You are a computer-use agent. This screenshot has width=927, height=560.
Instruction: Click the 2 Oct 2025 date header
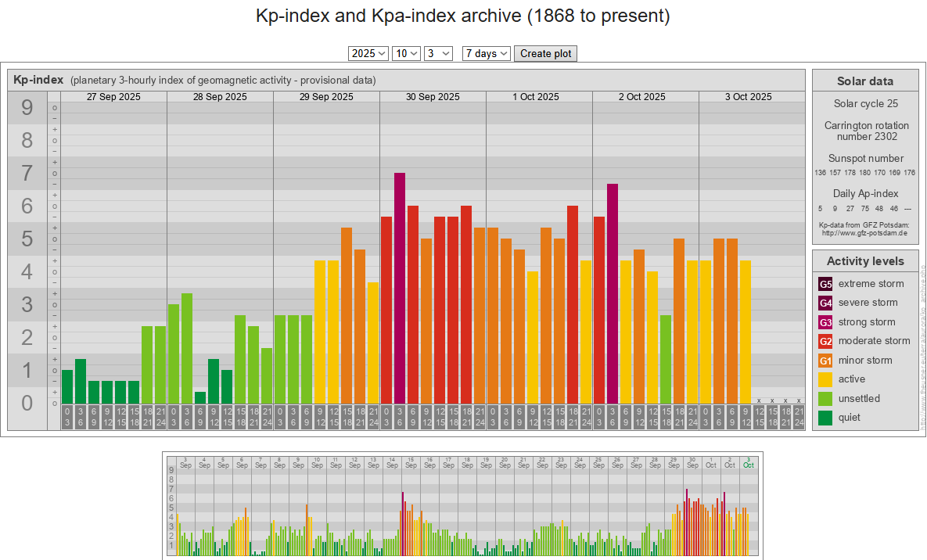(642, 97)
